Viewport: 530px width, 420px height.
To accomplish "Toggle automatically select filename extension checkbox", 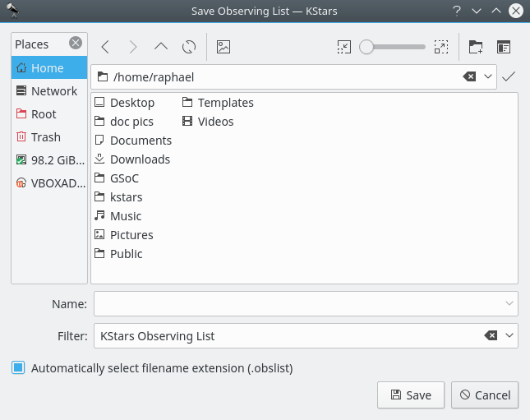I will pyautogui.click(x=18, y=368).
